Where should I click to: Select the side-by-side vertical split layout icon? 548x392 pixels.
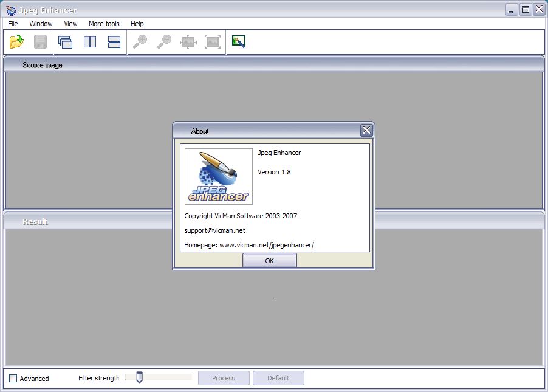click(90, 42)
